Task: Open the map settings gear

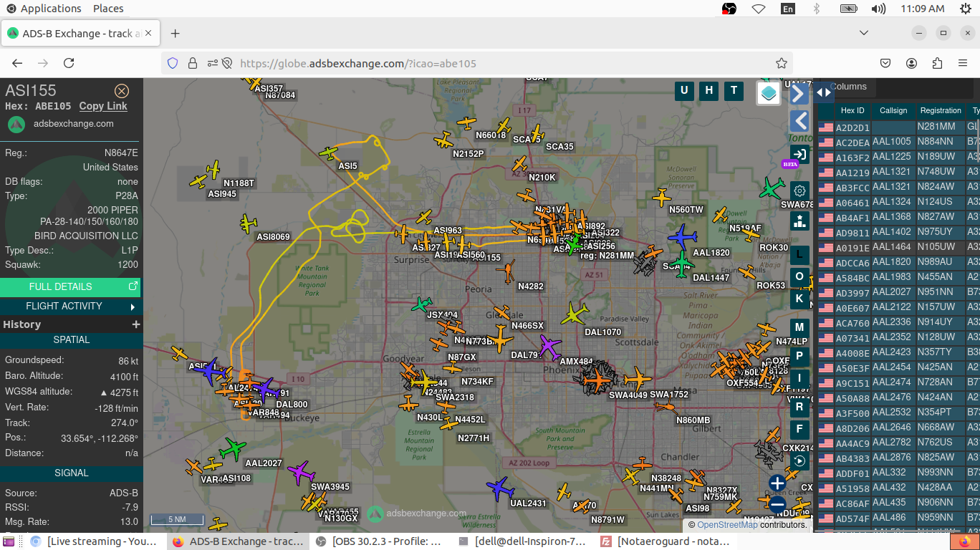Action: tap(799, 190)
